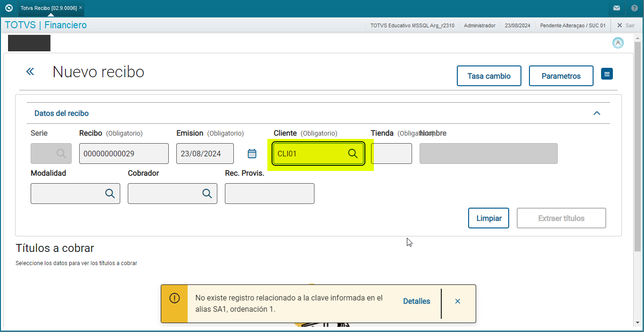Open the Emision calendar picker icon
Screen dimensions: 644x332
pos(252,154)
